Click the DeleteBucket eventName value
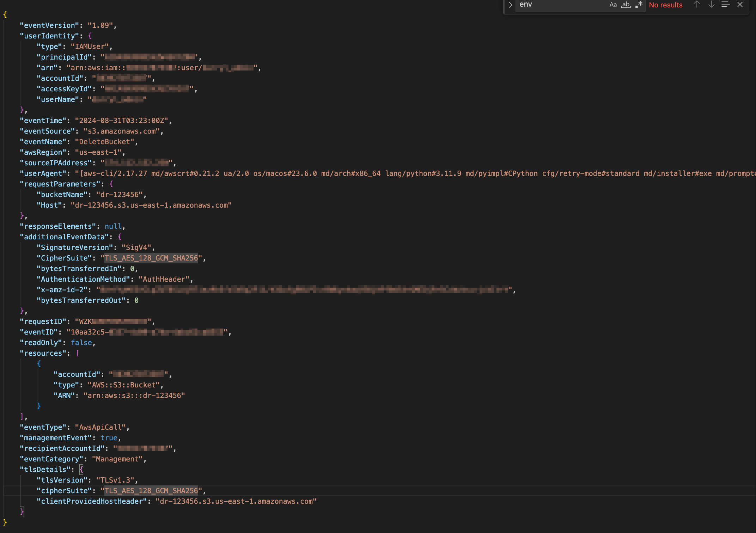This screenshot has height=533, width=756. (x=104, y=142)
